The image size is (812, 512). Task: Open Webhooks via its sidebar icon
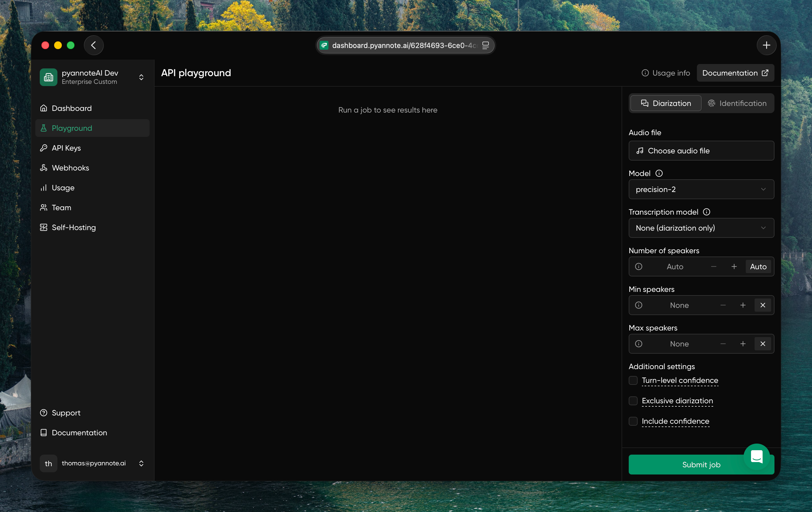[44, 167]
